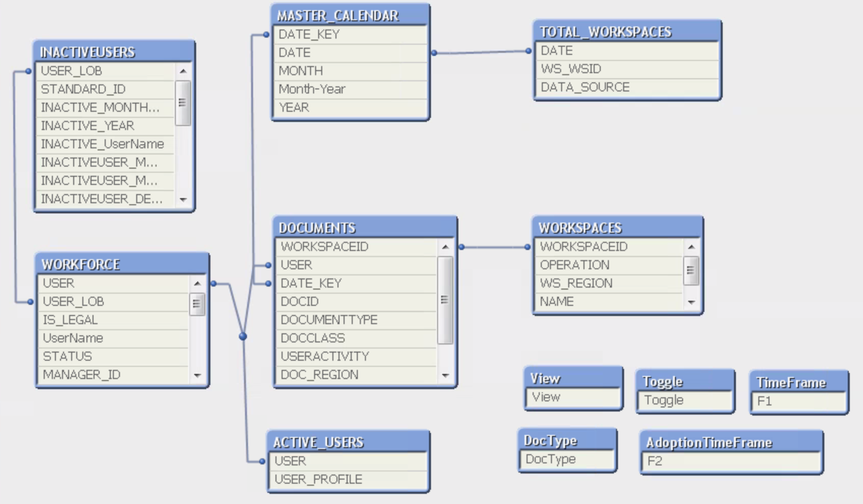Select the INACTIVEUSERS table header
The image size is (863, 504).
coord(114,51)
